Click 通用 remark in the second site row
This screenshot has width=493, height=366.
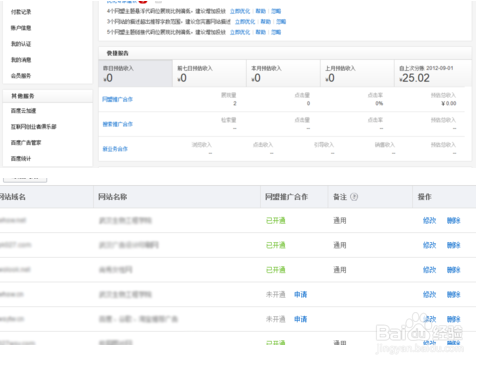[340, 245]
